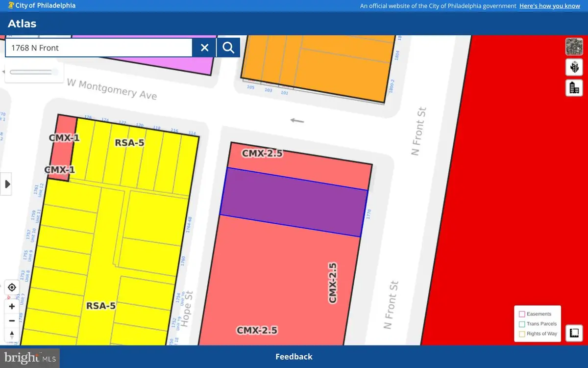Open the Feedback link in footer
Image resolution: width=588 pixels, height=368 pixels.
click(294, 357)
